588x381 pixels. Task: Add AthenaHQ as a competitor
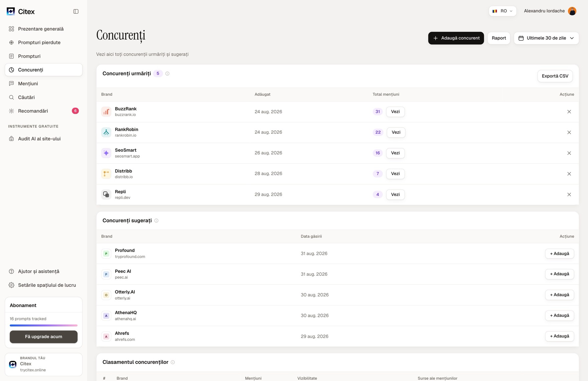click(x=560, y=315)
